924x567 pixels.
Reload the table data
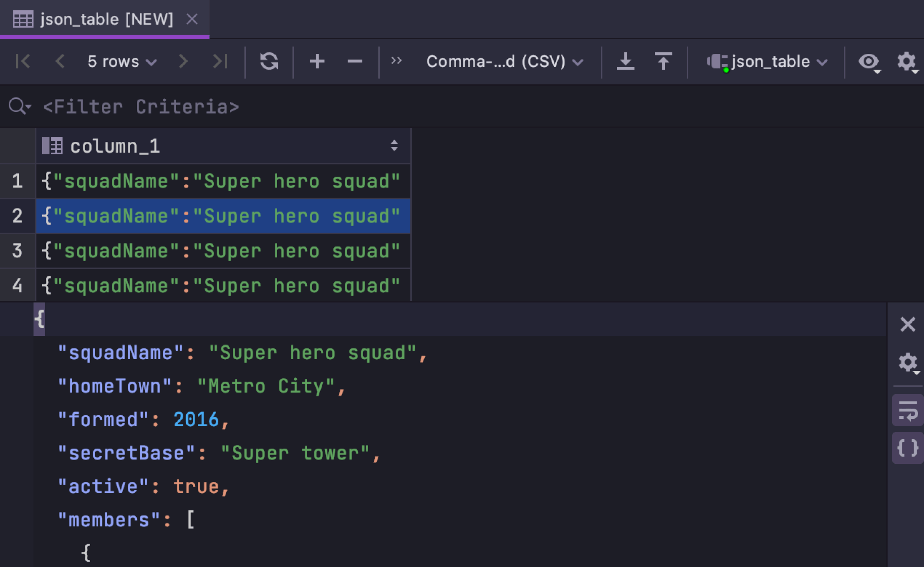coord(269,62)
